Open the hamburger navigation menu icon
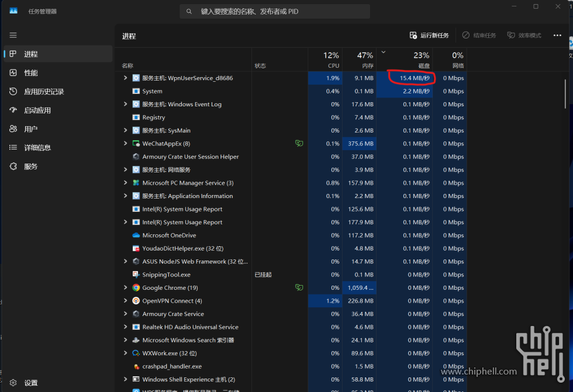The image size is (573, 392). [13, 35]
